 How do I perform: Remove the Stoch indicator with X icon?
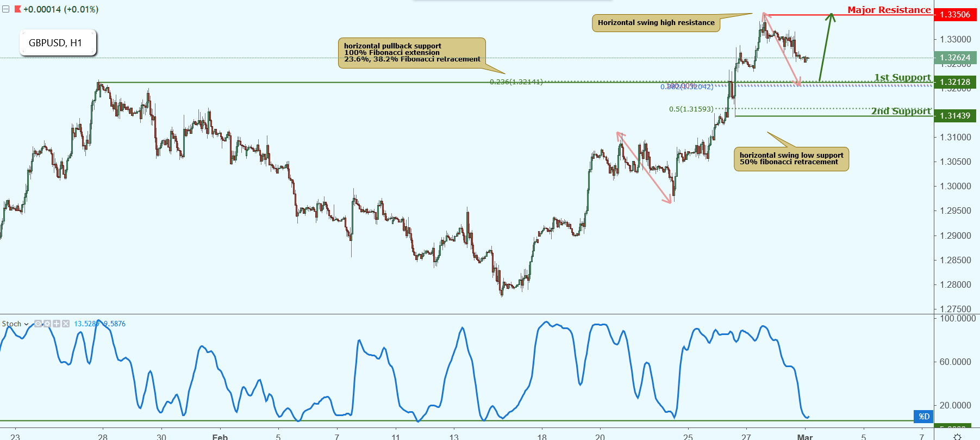(66, 324)
